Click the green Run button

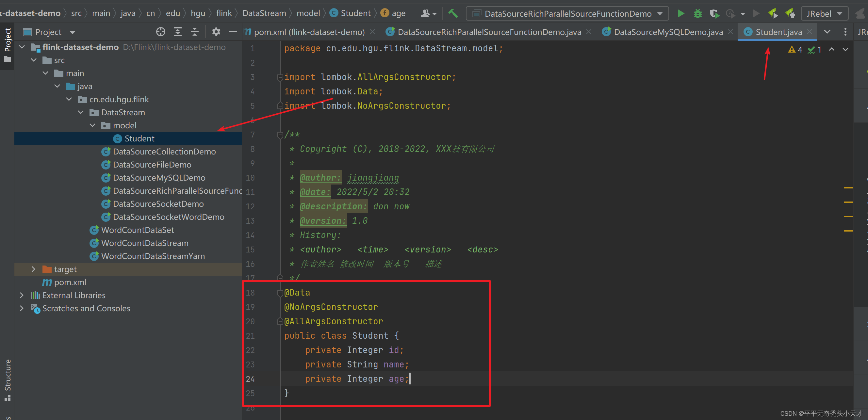point(681,13)
